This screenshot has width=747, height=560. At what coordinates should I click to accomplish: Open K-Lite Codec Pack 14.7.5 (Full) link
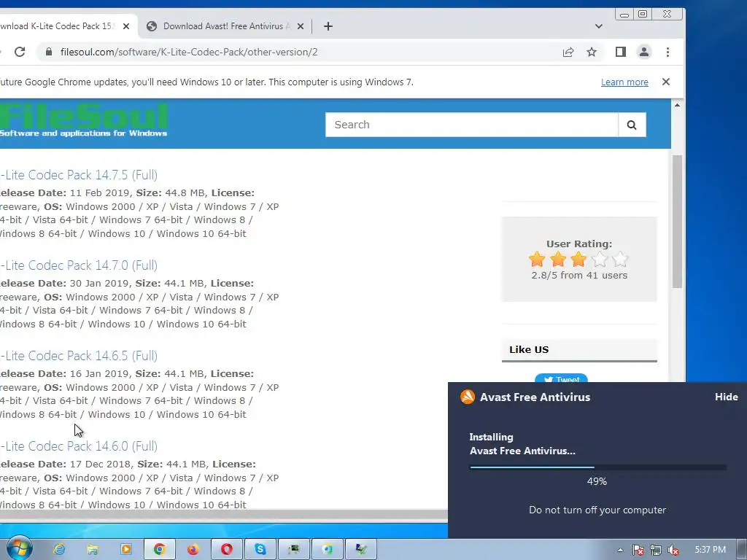(x=79, y=175)
